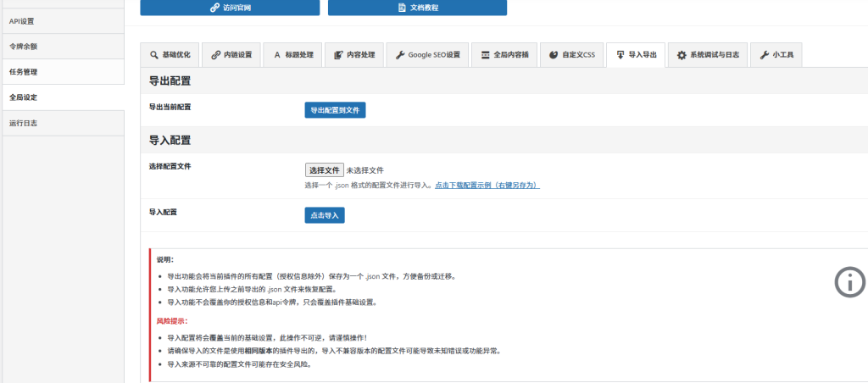Viewport: 868px width, 383px height.
Task: Click the 导出配置到文件 button
Action: pos(335,110)
